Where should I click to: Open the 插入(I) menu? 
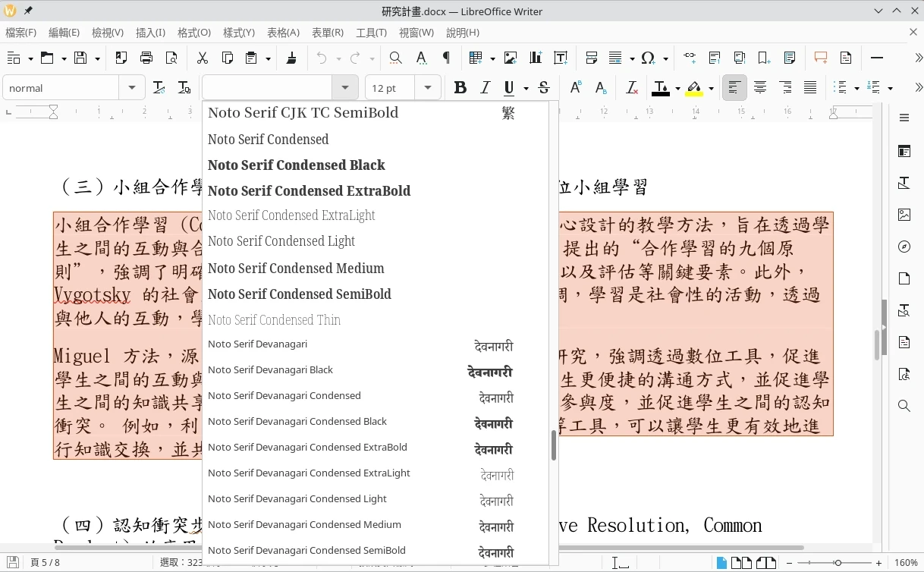pos(150,33)
